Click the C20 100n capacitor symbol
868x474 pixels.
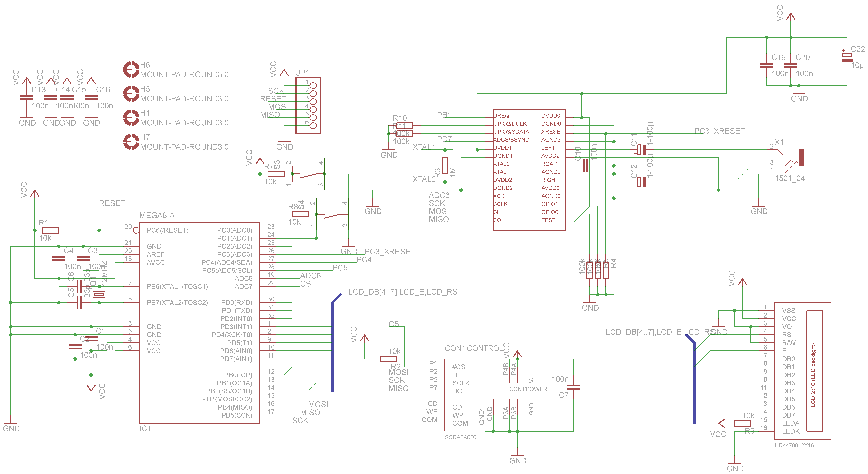pyautogui.click(x=791, y=65)
